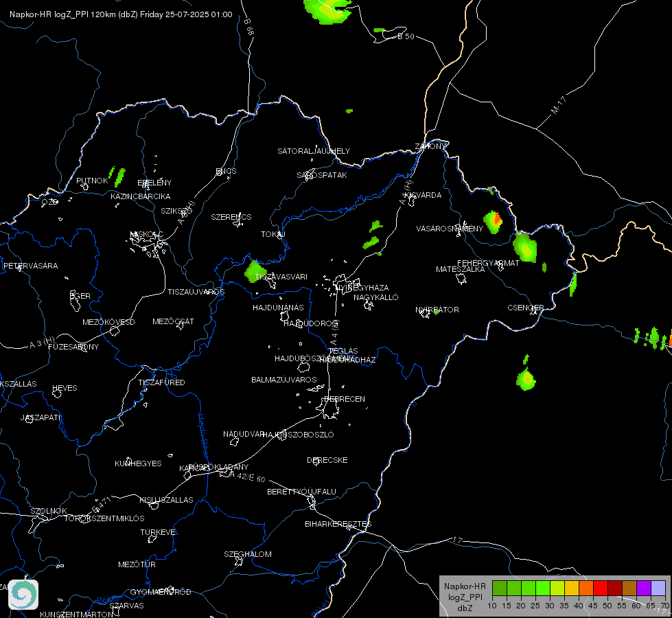Click the orange-core radar echo near Vásárosnamény
The width and height of the screenshot is (672, 618).
(x=494, y=222)
